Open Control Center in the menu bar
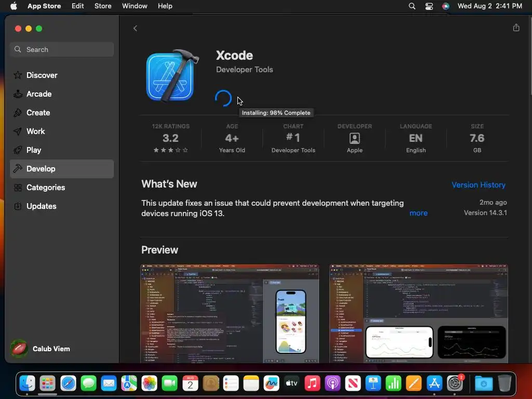This screenshot has width=532, height=399. (429, 6)
